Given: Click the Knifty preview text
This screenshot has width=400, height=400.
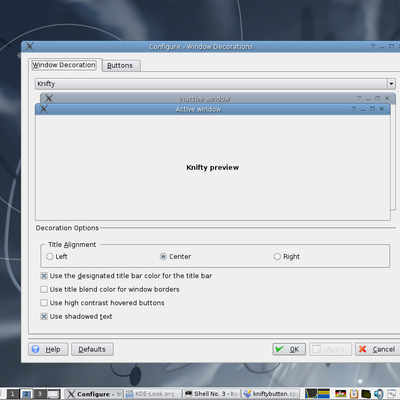Looking at the screenshot, I should [213, 167].
